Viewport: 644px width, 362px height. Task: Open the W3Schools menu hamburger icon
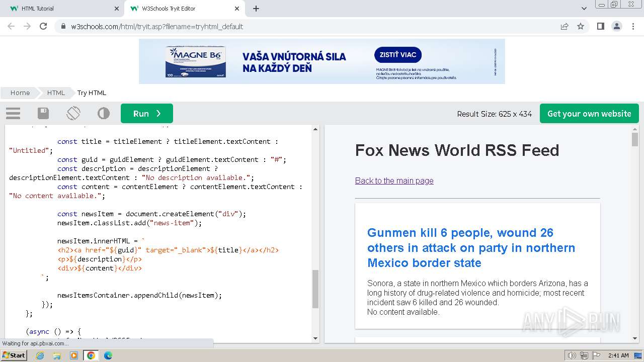coord(13,113)
